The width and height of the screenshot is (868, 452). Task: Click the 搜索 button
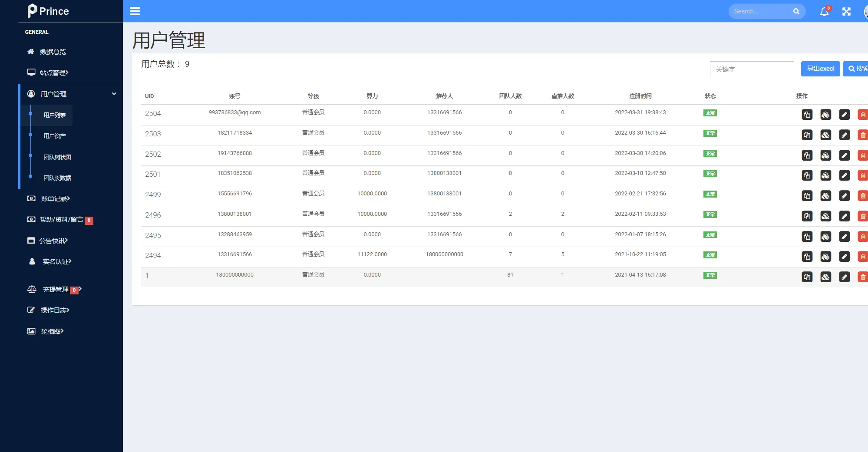[x=857, y=69]
